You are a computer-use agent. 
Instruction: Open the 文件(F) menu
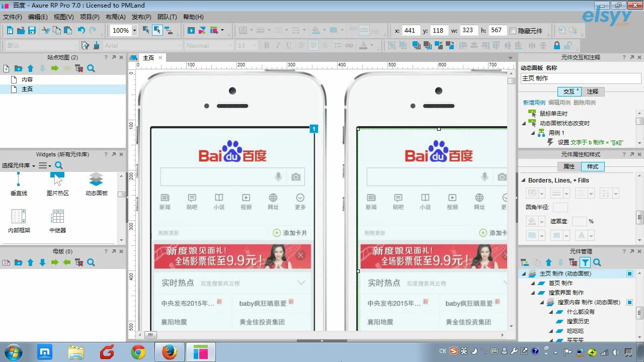pos(13,17)
